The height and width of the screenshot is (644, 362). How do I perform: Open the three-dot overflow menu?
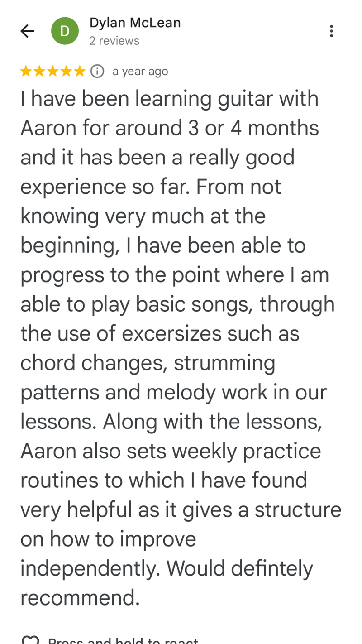pyautogui.click(x=331, y=31)
